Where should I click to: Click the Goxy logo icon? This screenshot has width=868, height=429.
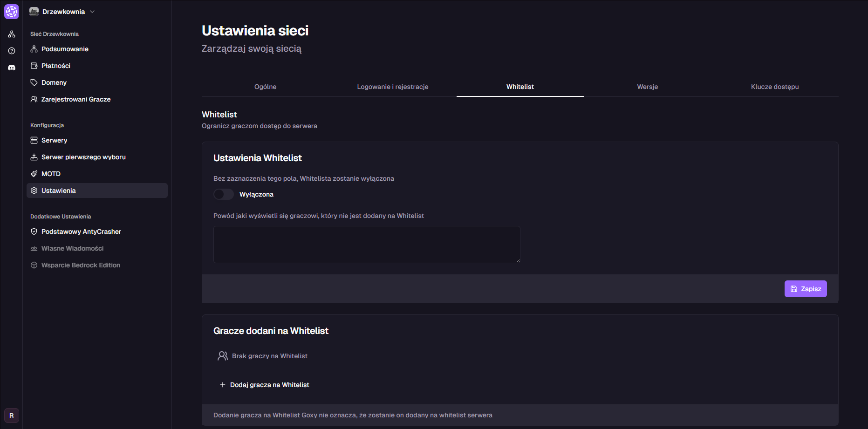(11, 12)
